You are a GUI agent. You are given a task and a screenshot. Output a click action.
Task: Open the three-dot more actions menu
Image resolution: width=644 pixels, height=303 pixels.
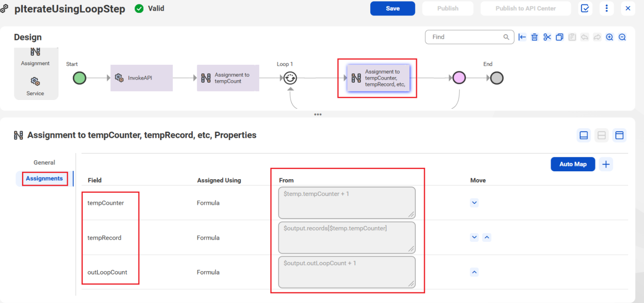607,8
